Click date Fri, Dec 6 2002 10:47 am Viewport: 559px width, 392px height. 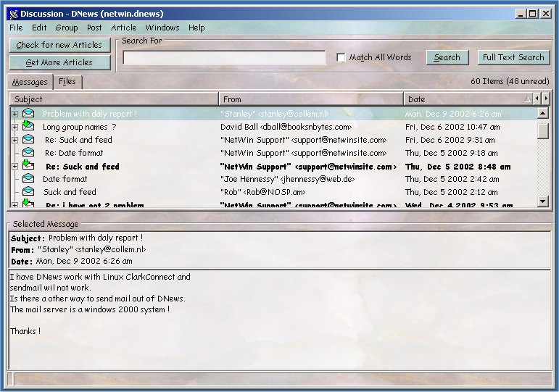[x=452, y=127]
